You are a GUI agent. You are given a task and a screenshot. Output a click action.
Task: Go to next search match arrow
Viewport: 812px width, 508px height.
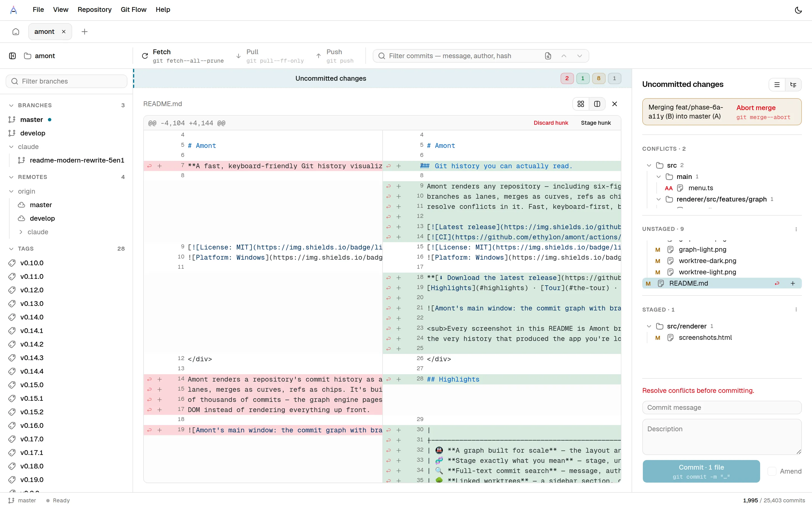click(579, 56)
